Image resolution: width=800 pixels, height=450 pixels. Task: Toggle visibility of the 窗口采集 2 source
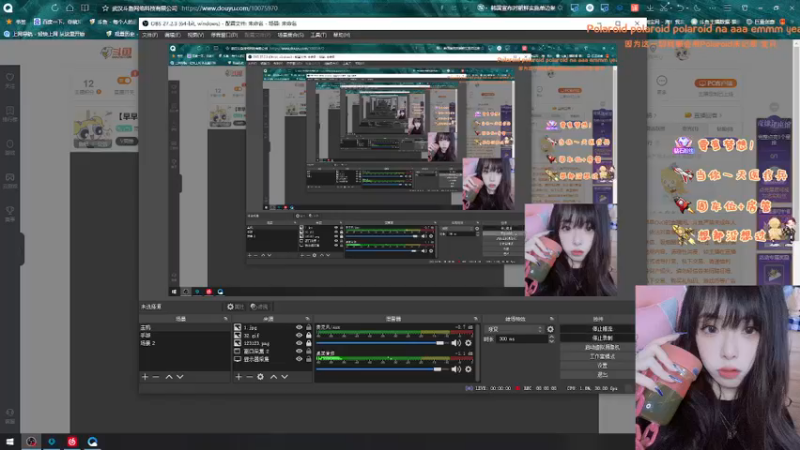[x=299, y=352]
